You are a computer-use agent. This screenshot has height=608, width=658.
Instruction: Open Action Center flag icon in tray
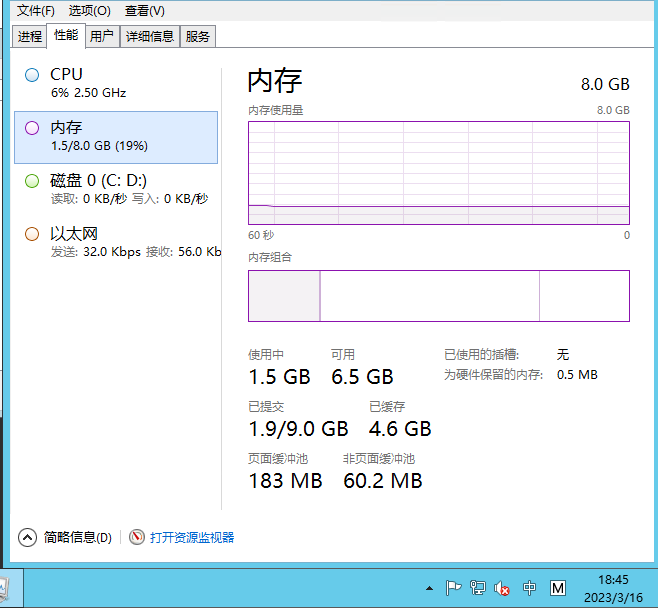point(453,588)
